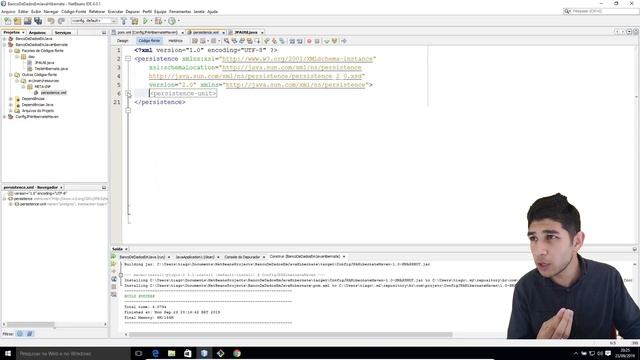Click the New Project toolbar icon
The height and width of the screenshot is (360, 640).
17,21
